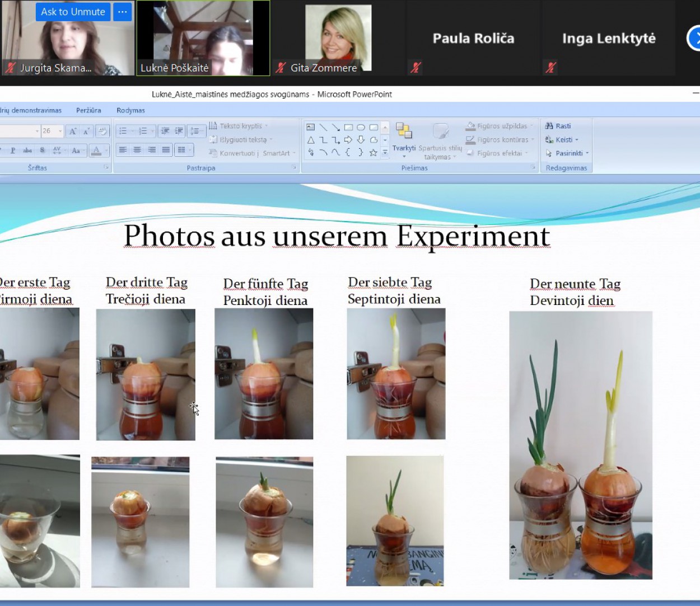Toggle underline formatting in the font group
This screenshot has width=700, height=606.
pyautogui.click(x=12, y=150)
